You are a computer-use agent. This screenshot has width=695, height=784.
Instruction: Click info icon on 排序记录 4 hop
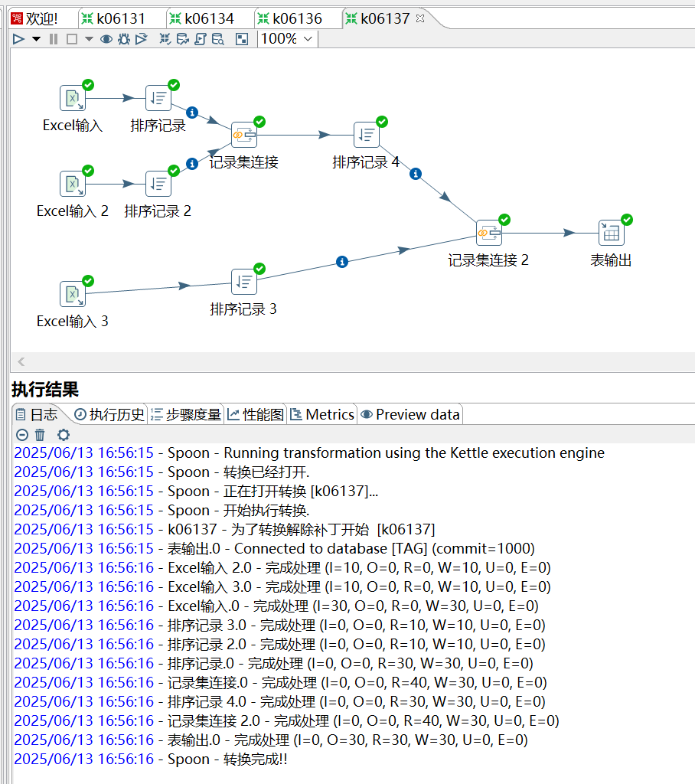tap(416, 174)
